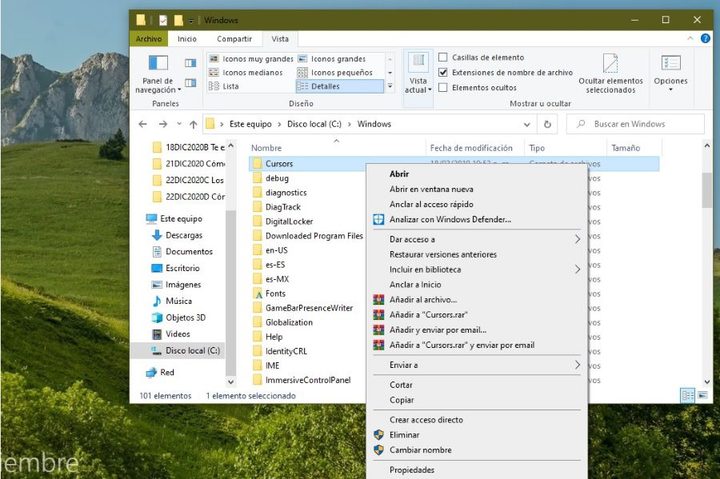Click the new folder icon in the title bar
The height and width of the screenshot is (479, 720).
click(x=178, y=20)
